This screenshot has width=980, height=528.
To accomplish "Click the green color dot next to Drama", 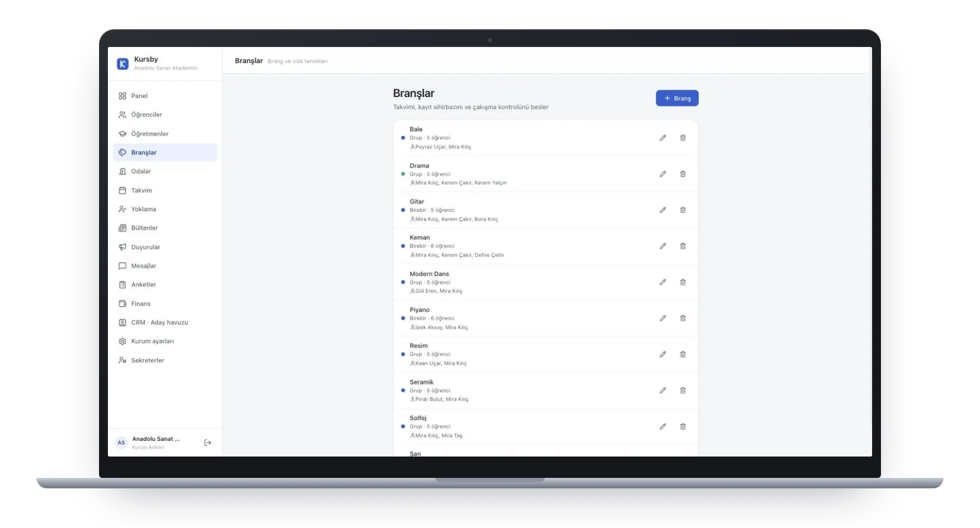I will click(403, 174).
